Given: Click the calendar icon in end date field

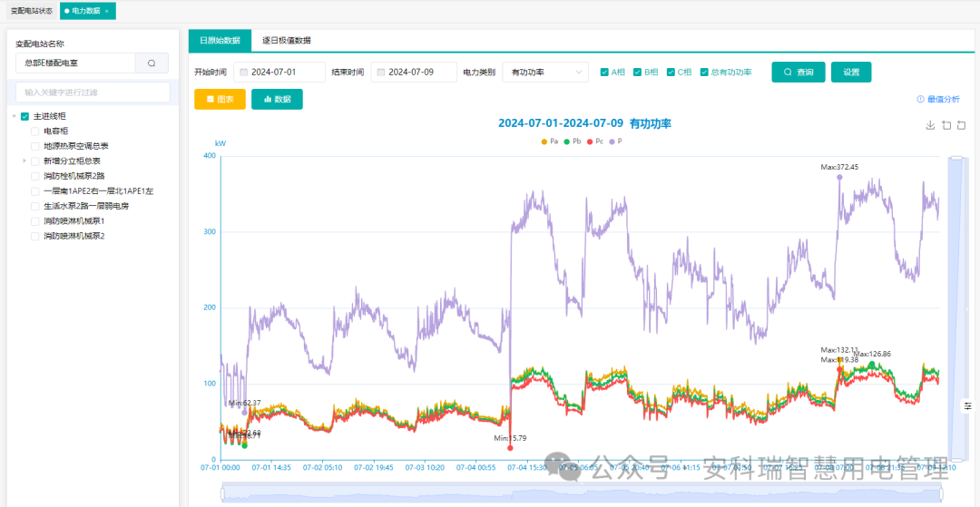Looking at the screenshot, I should pos(381,73).
